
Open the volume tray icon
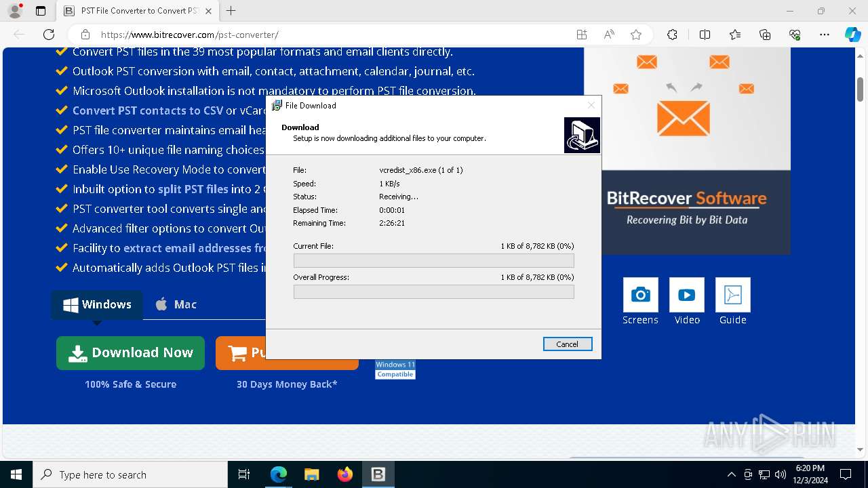[x=781, y=474]
